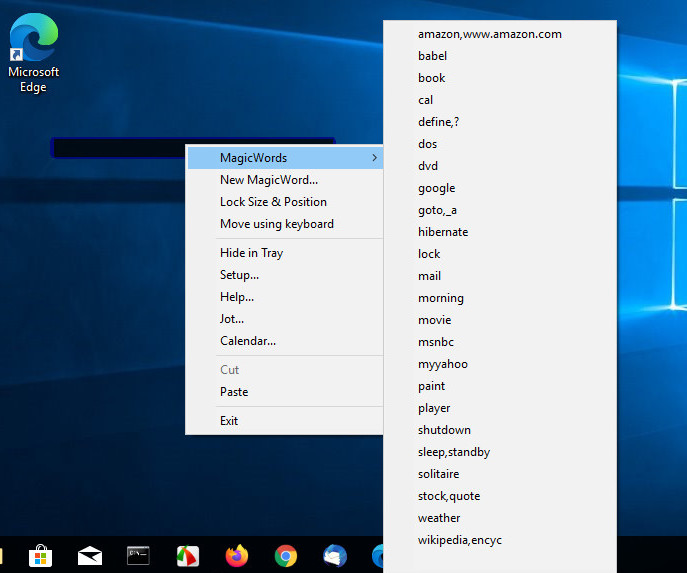Open the Mail app on the taskbar
This screenshot has width=687, height=573.
coord(90,556)
